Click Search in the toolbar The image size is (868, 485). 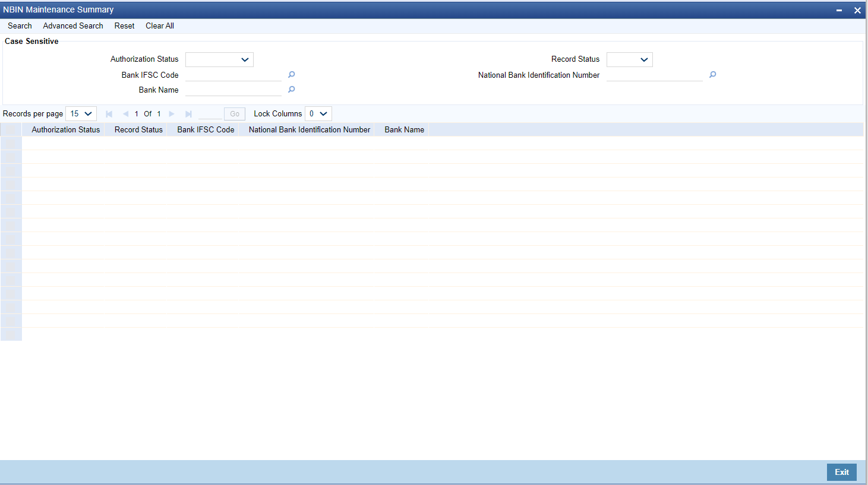[x=20, y=26]
